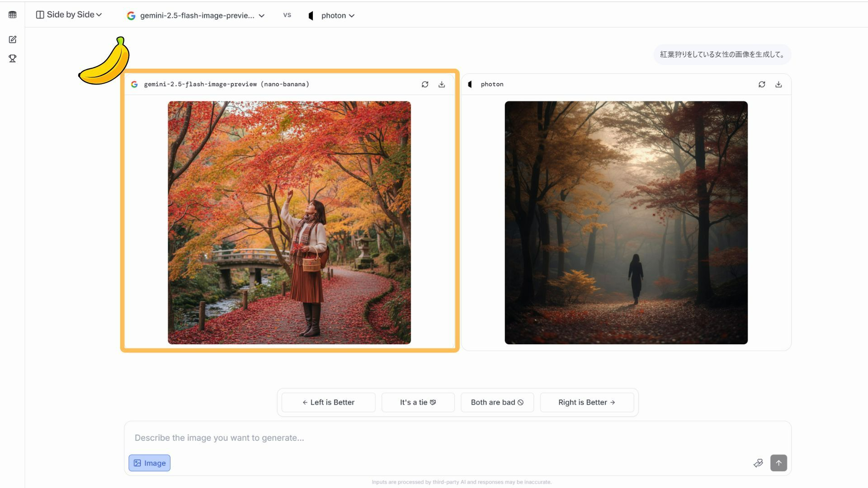Vote Right is Better
Image resolution: width=868 pixels, height=488 pixels.
(586, 402)
